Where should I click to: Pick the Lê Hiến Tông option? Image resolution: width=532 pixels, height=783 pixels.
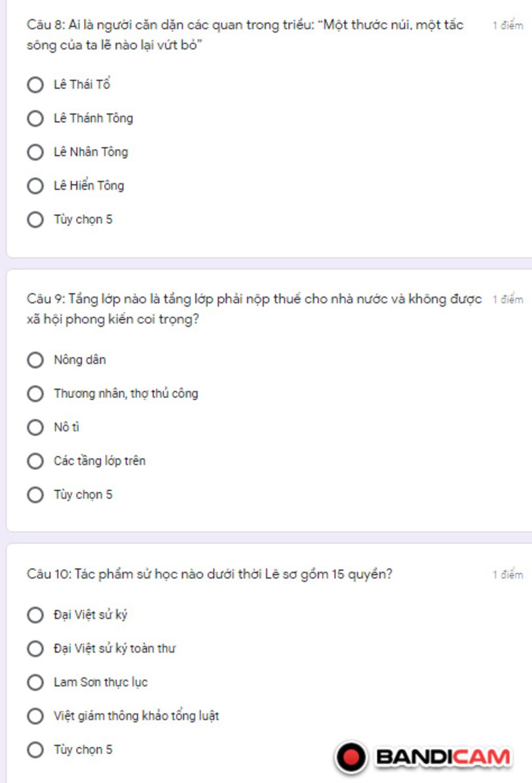click(x=35, y=186)
